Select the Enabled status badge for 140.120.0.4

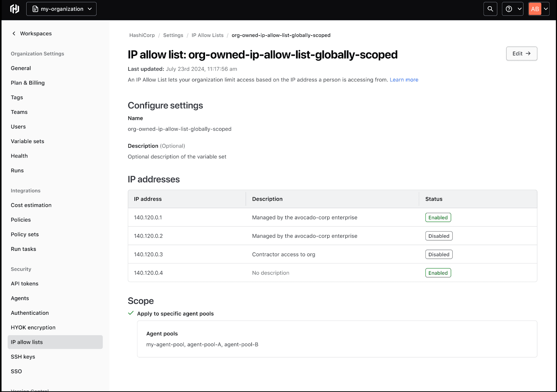[438, 273]
